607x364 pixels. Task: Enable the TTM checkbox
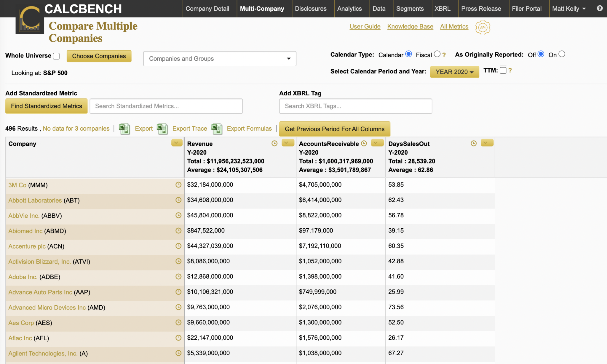pos(503,70)
